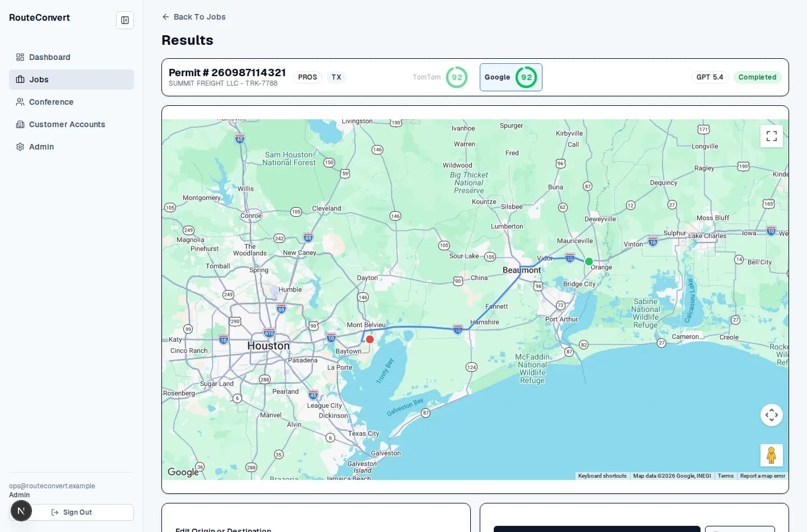Open Customer Accounts

71,124
